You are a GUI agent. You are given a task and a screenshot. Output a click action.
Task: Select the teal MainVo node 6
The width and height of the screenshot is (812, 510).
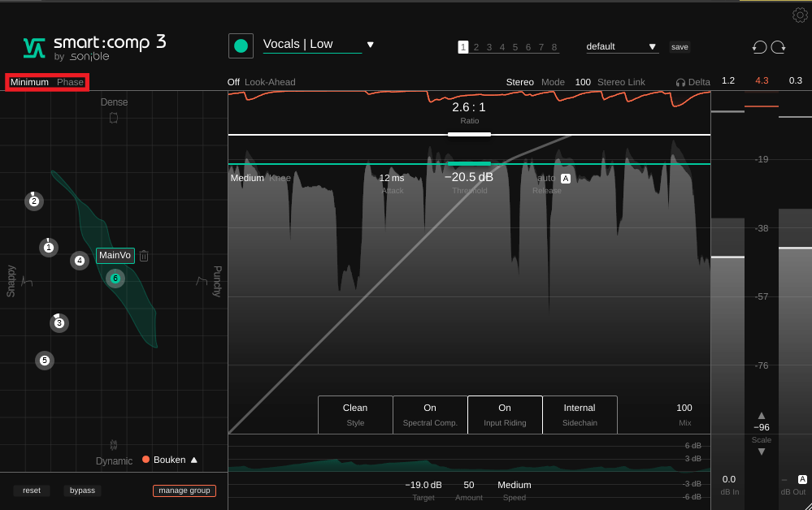(115, 279)
